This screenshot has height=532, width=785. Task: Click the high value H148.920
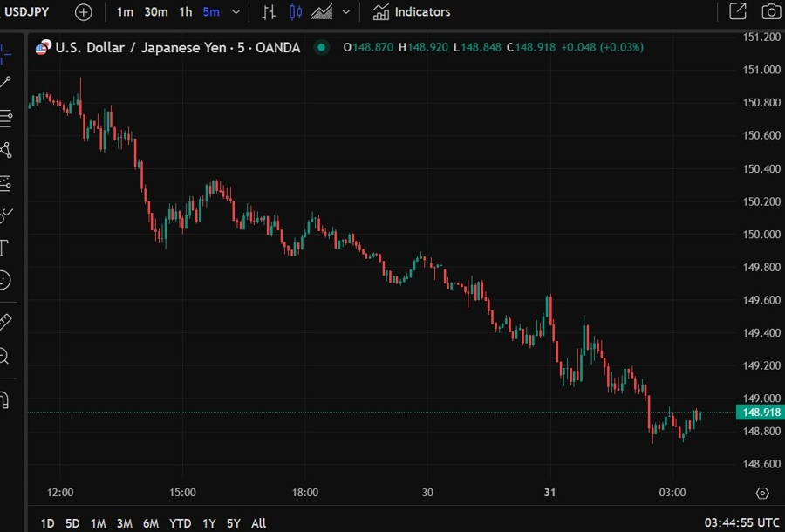point(423,48)
